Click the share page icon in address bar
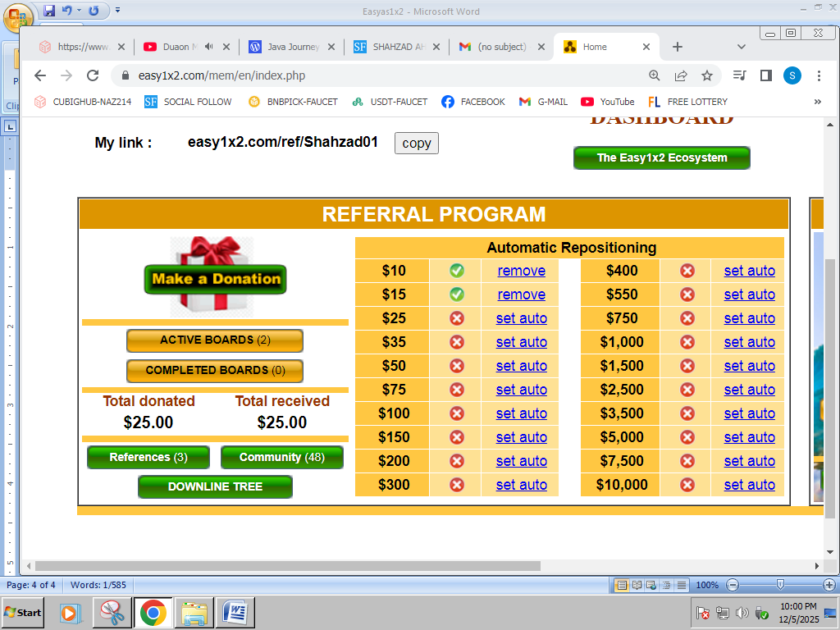840x630 pixels. click(x=680, y=75)
